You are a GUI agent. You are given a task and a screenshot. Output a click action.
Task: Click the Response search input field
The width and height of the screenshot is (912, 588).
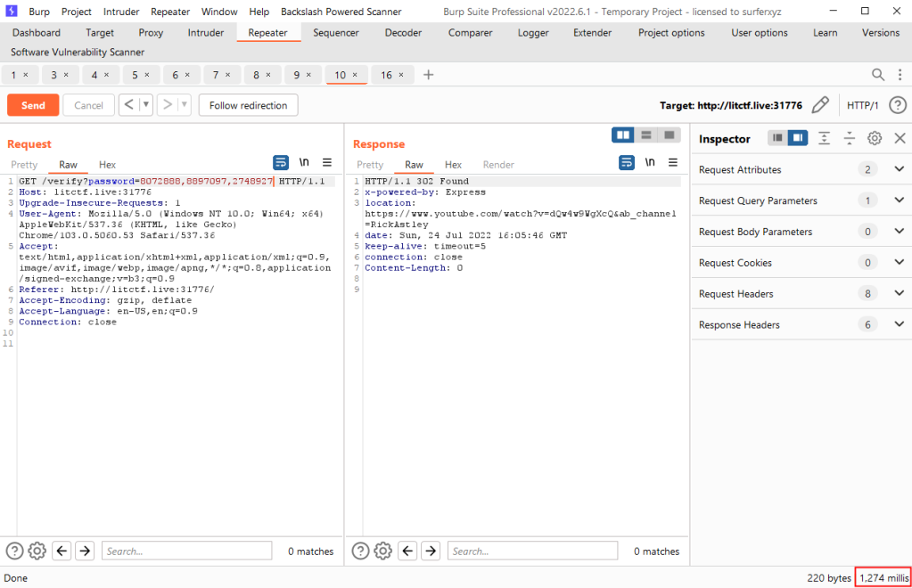point(533,551)
